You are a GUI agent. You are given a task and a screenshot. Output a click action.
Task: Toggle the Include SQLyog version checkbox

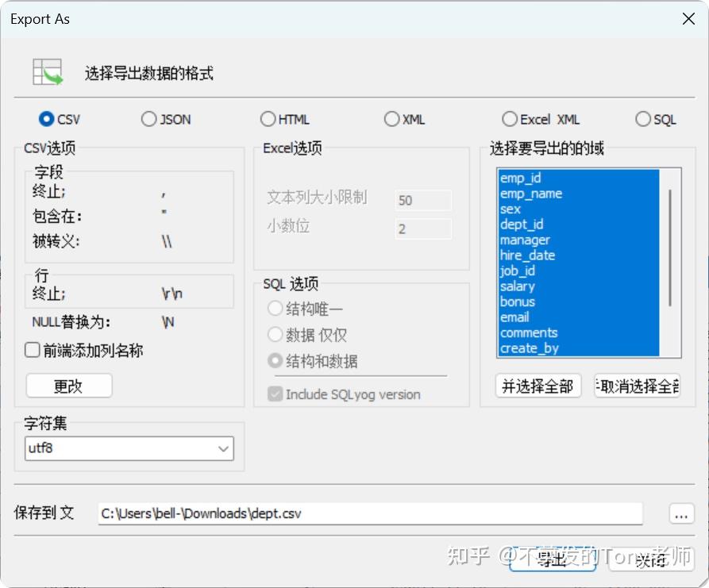click(274, 394)
